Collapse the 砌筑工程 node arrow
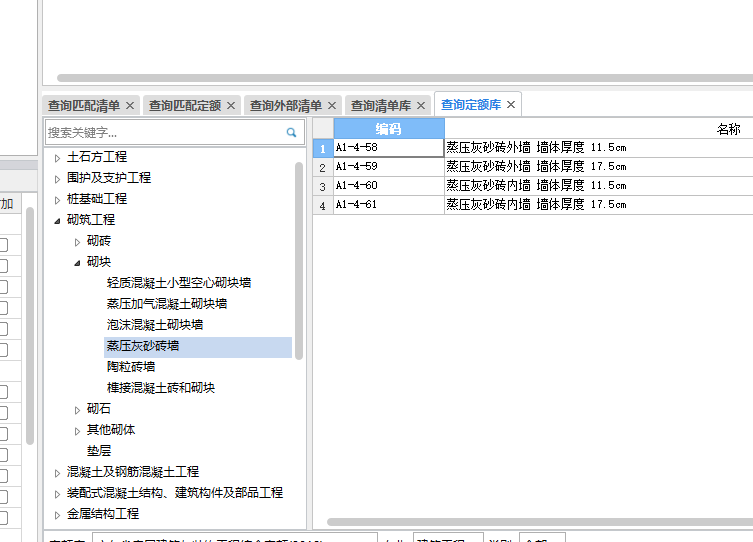Image resolution: width=753 pixels, height=542 pixels. (57, 221)
